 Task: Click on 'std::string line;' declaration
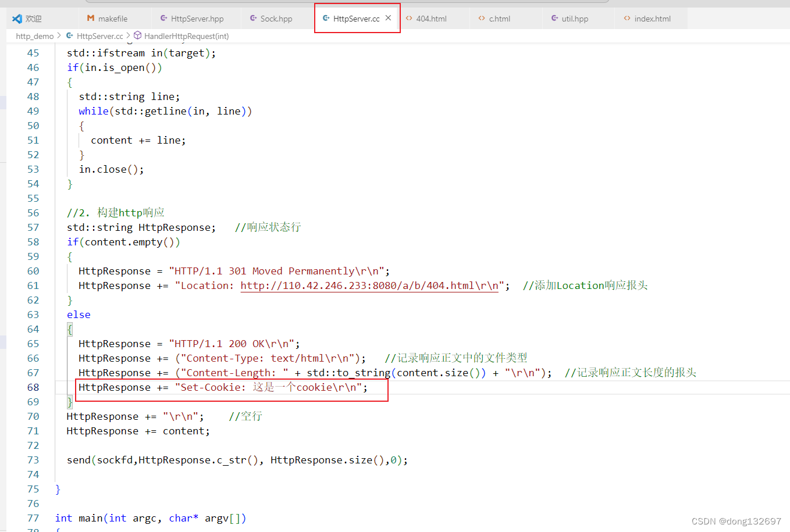tap(130, 97)
